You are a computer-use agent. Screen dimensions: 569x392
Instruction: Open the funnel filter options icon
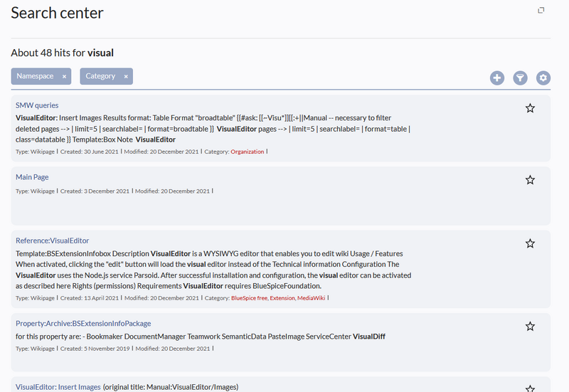pyautogui.click(x=520, y=78)
